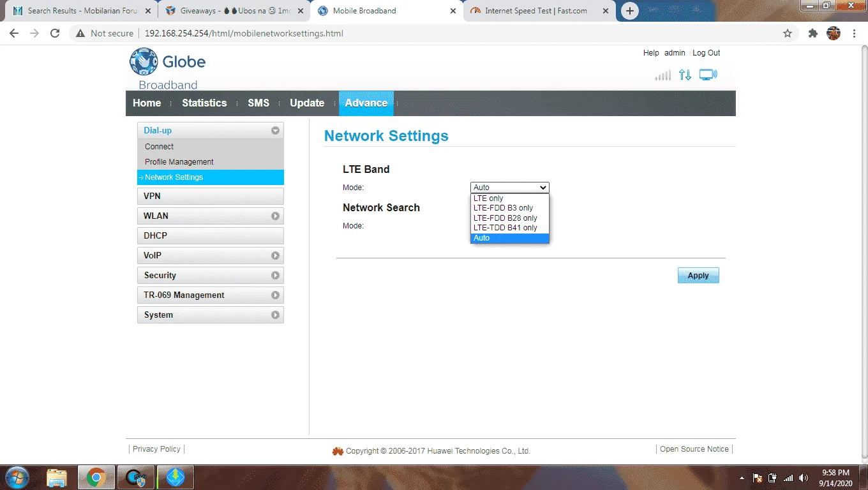Select LTE-FDD B28 only option

tap(510, 218)
